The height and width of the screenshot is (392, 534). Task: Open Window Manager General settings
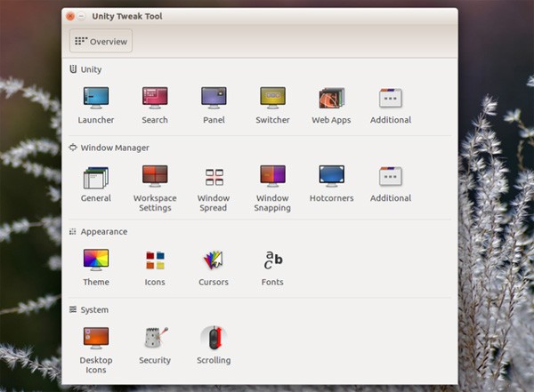[x=96, y=177]
